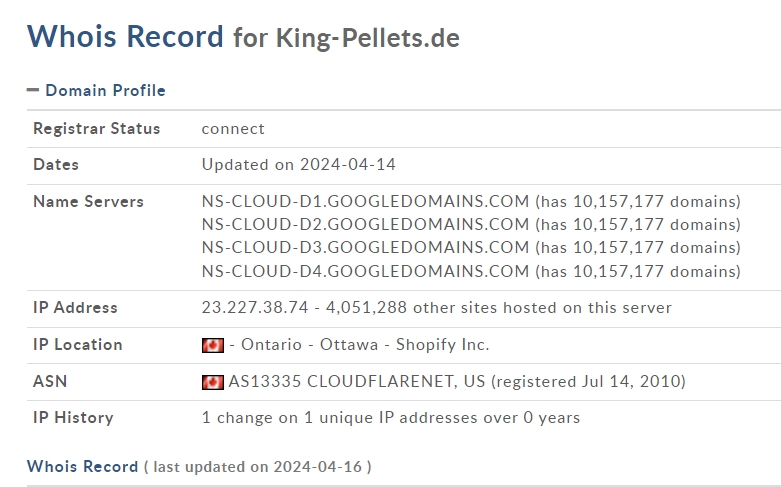Click Canada flag icon in ASN row

click(x=213, y=382)
